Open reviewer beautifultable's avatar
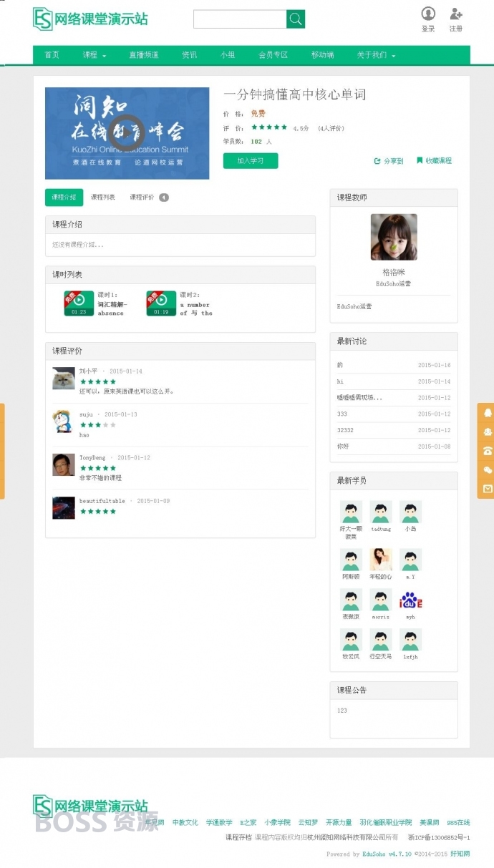 click(64, 508)
